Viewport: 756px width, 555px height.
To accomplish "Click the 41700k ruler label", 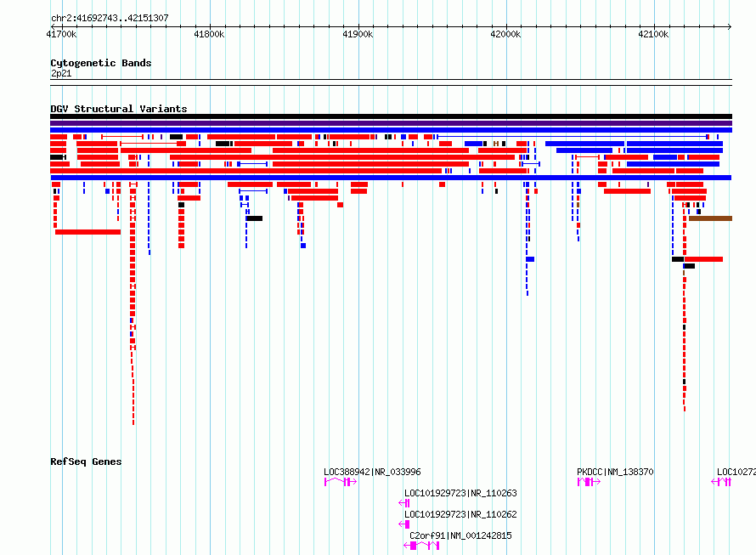I will tap(61, 34).
